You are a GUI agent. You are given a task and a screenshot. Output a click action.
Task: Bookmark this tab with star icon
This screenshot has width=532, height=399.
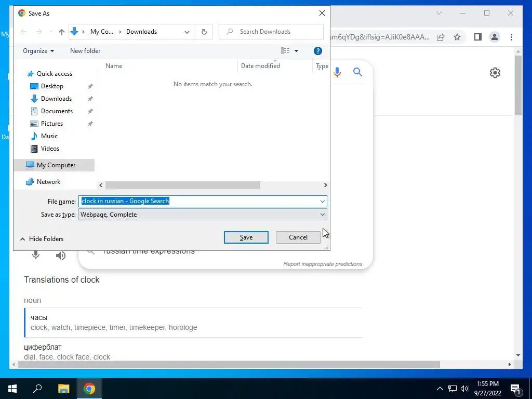(457, 37)
